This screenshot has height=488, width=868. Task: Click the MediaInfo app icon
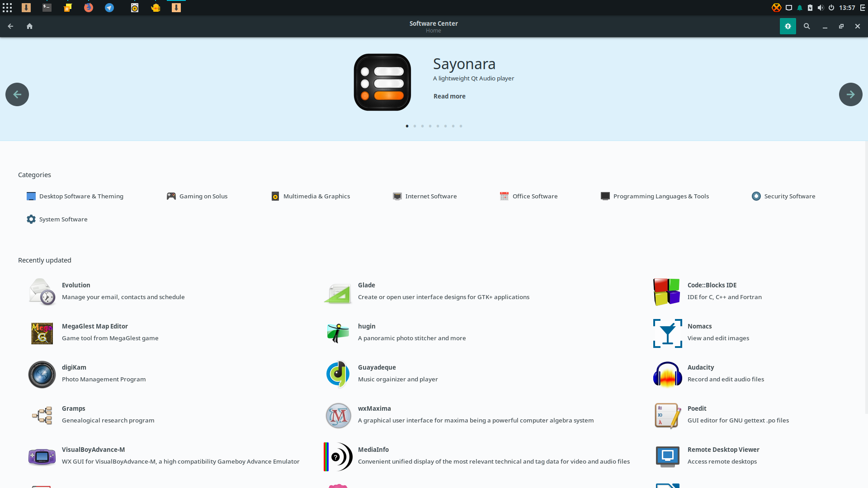tap(338, 456)
